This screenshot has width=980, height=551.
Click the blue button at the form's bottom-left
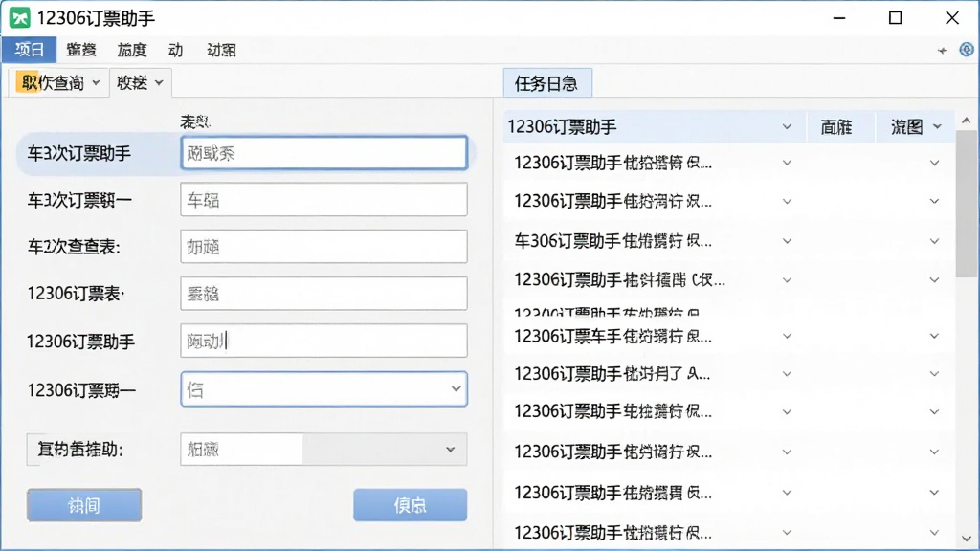tap(84, 505)
